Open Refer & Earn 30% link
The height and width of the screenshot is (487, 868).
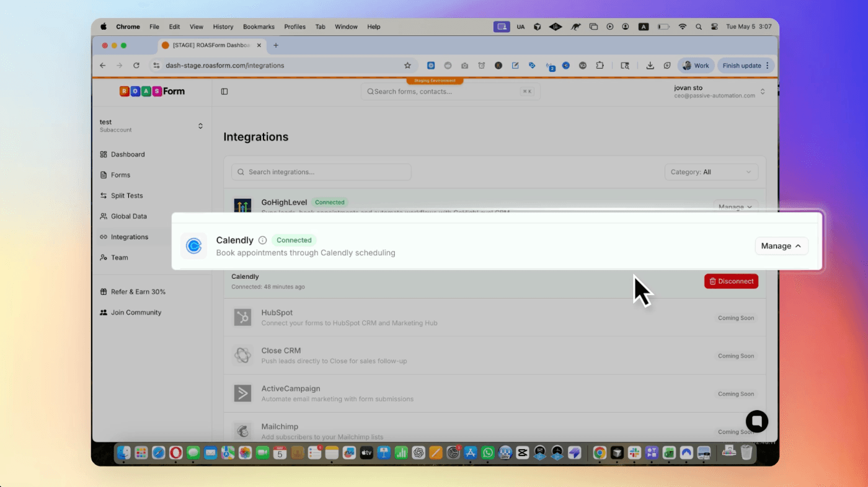133,292
